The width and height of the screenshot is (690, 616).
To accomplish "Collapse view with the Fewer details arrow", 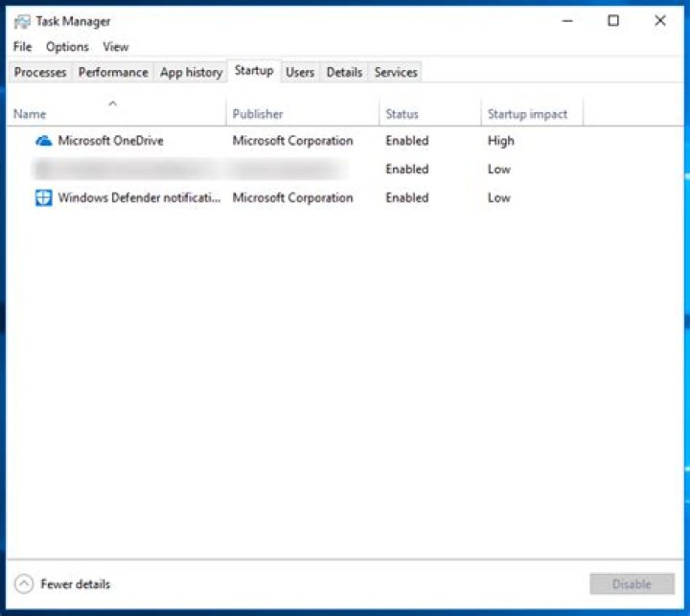I will tap(24, 583).
